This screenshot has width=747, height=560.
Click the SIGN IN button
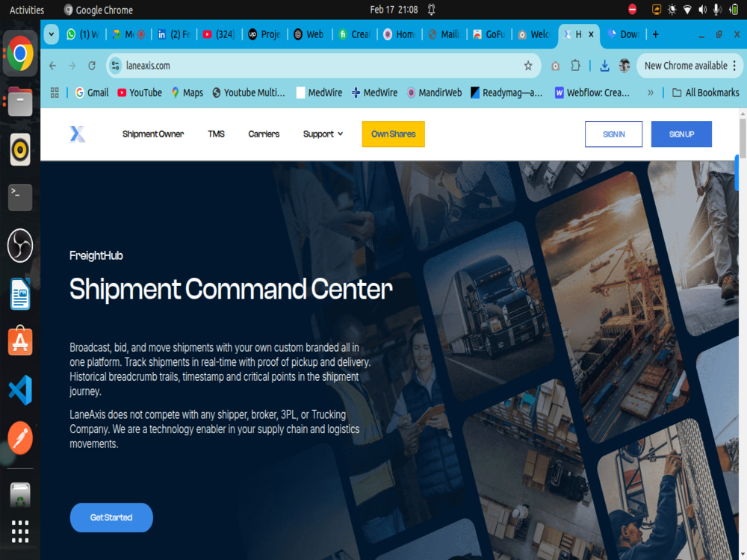coord(613,134)
